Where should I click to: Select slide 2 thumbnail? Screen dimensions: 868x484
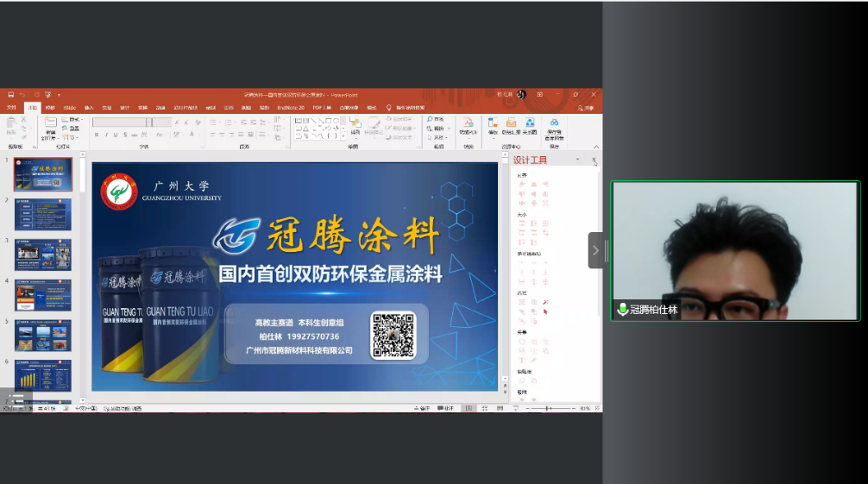point(43,214)
